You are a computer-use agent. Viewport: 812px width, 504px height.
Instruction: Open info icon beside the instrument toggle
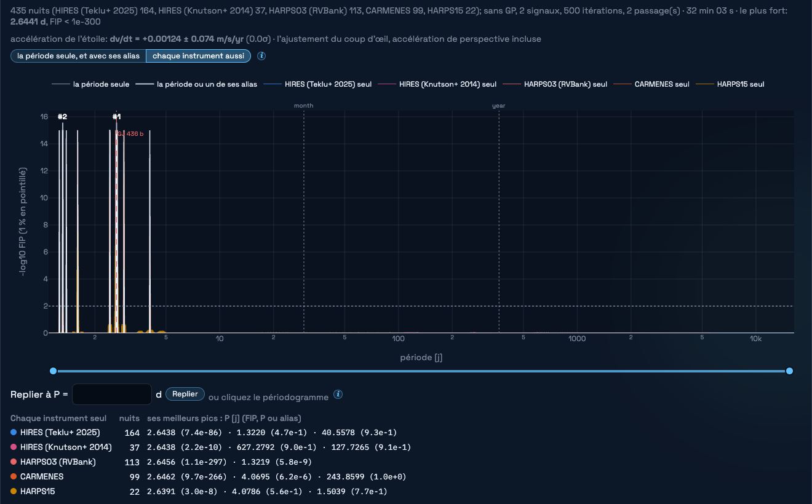(261, 56)
